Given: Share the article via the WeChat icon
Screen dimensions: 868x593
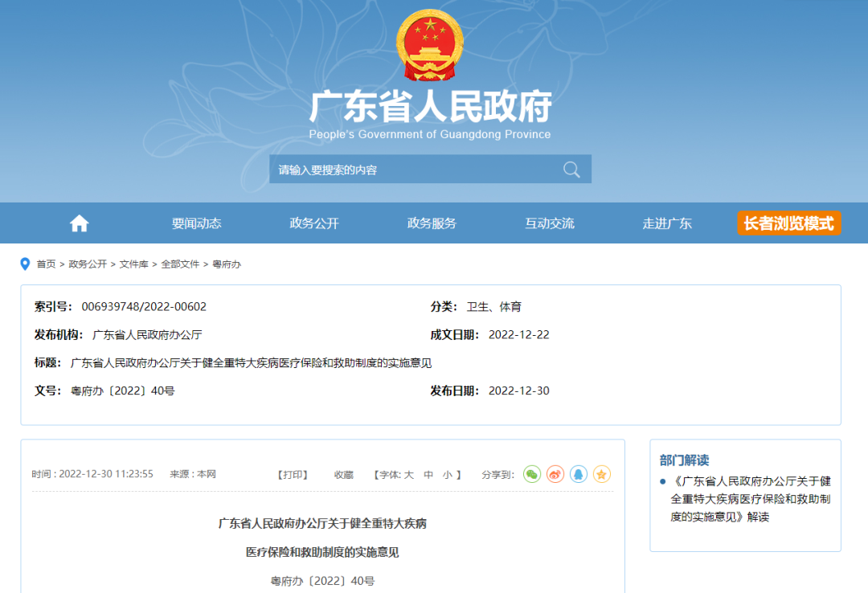Looking at the screenshot, I should 531,474.
